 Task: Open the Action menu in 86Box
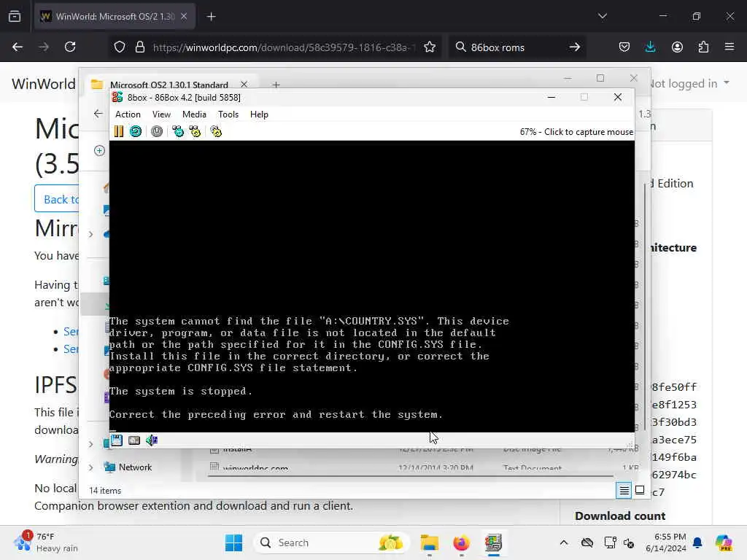point(128,114)
